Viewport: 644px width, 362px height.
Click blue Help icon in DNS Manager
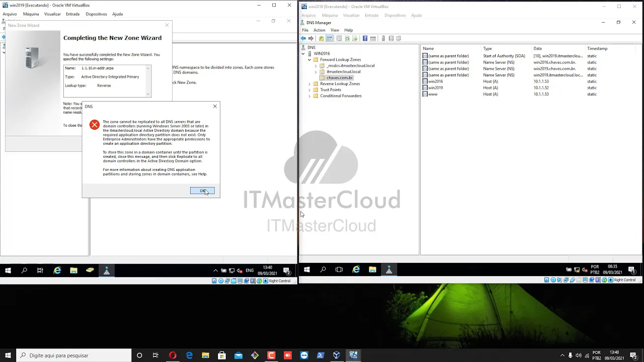[365, 39]
